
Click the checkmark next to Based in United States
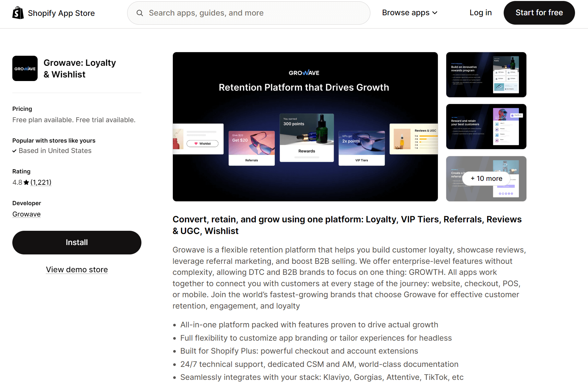tap(15, 150)
